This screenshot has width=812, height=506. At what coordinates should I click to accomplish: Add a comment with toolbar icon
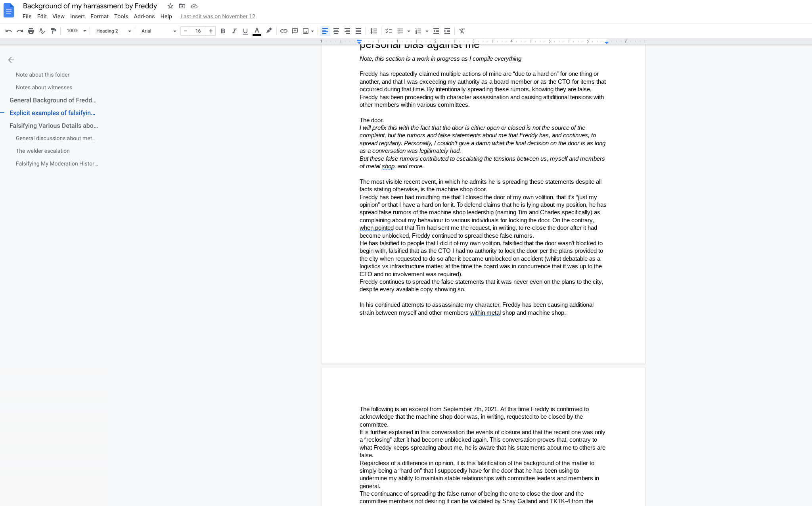[295, 31]
